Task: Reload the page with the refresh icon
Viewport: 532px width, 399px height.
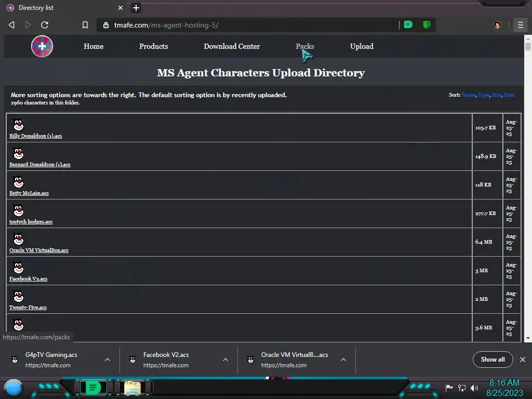Action: pyautogui.click(x=45, y=25)
